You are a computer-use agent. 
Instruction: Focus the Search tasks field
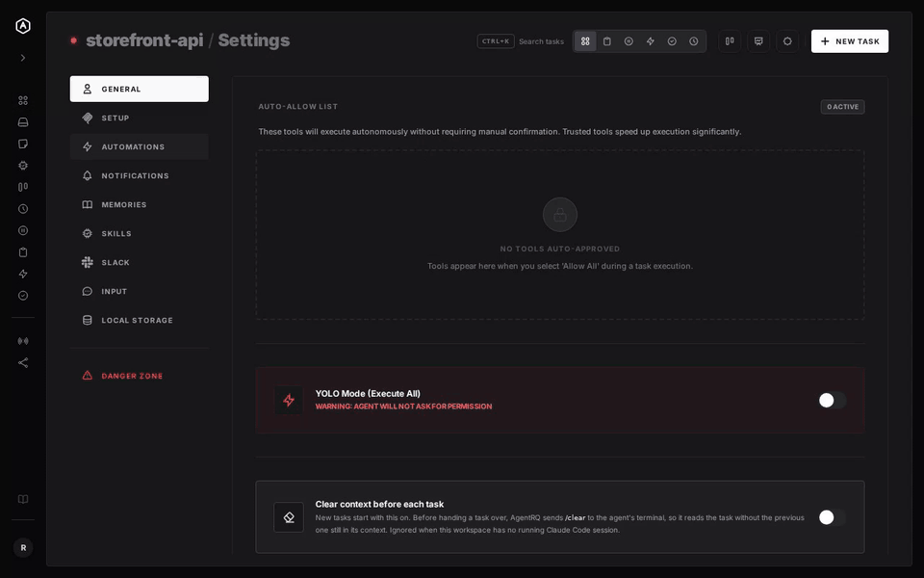[541, 41]
